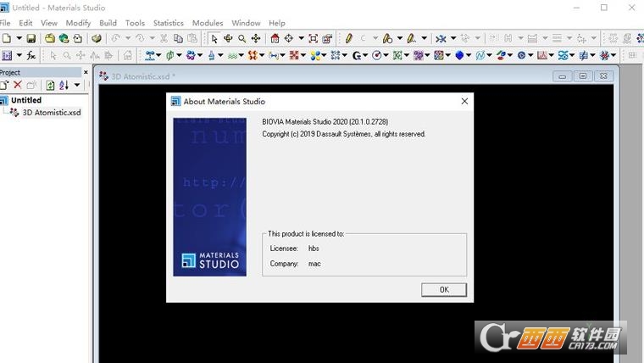Viewport: 644px width, 363px height.
Task: Open the Help menu
Action: pyautogui.click(x=277, y=23)
